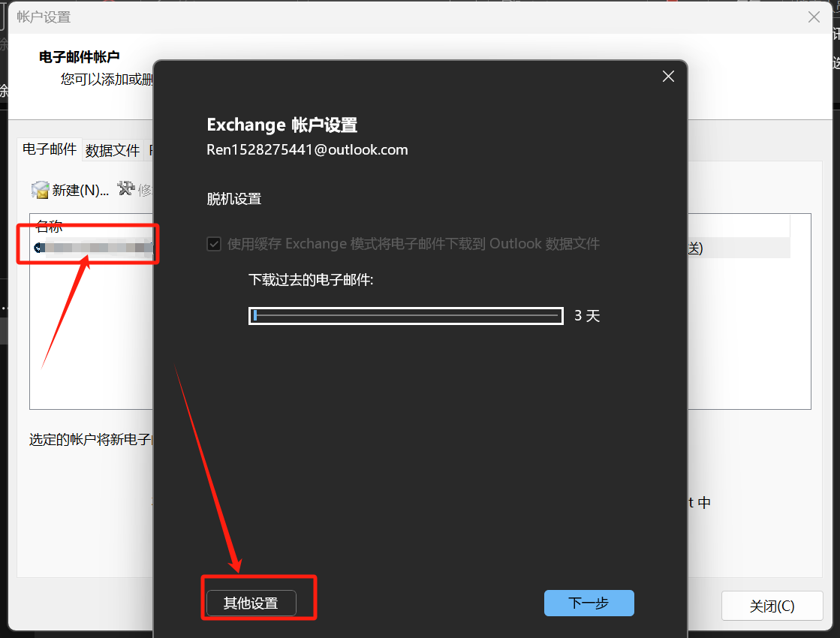Toggle cached Exchange mode checkbox
Image resolution: width=840 pixels, height=638 pixels.
click(x=214, y=244)
